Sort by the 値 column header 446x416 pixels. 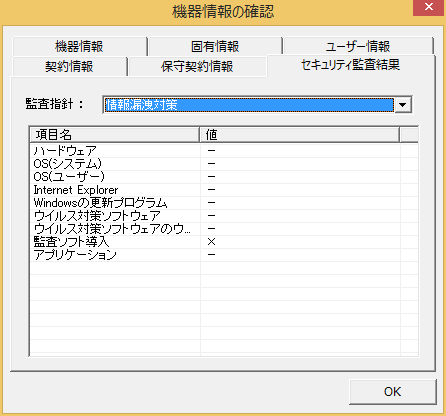click(300, 135)
